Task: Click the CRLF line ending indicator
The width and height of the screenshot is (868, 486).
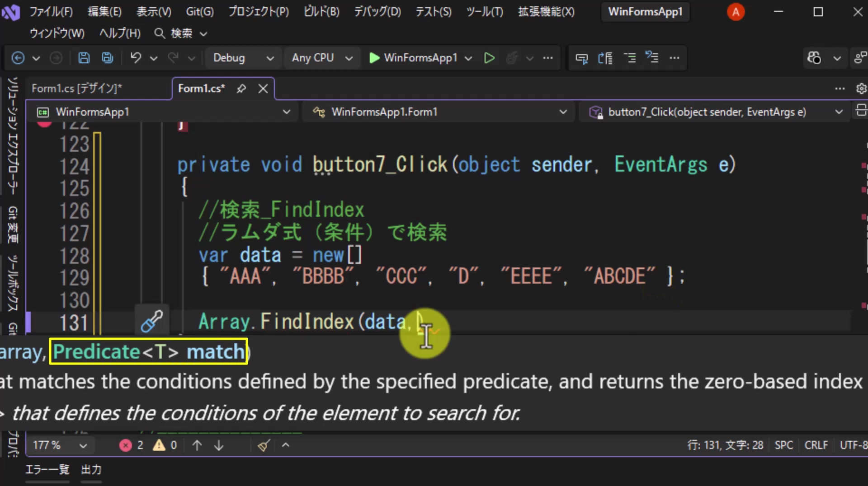Action: pos(816,445)
